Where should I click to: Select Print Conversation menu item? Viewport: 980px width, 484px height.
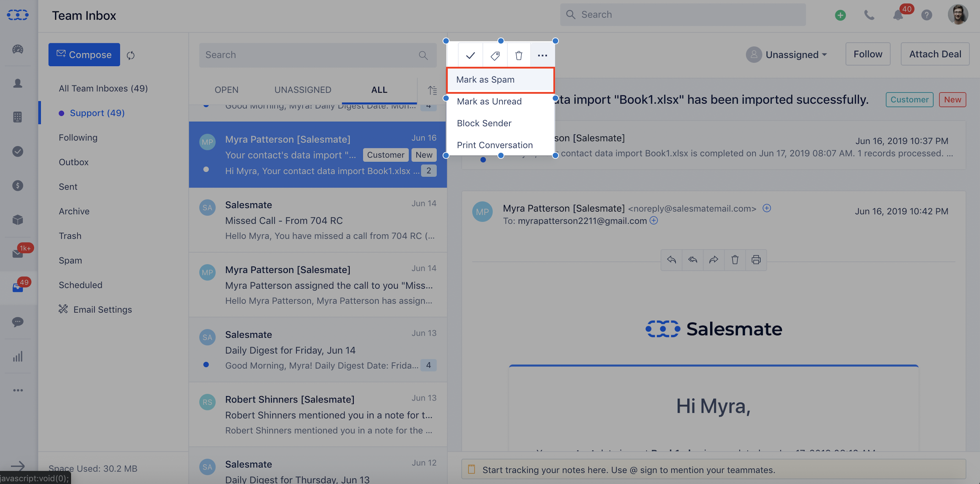(x=500, y=145)
